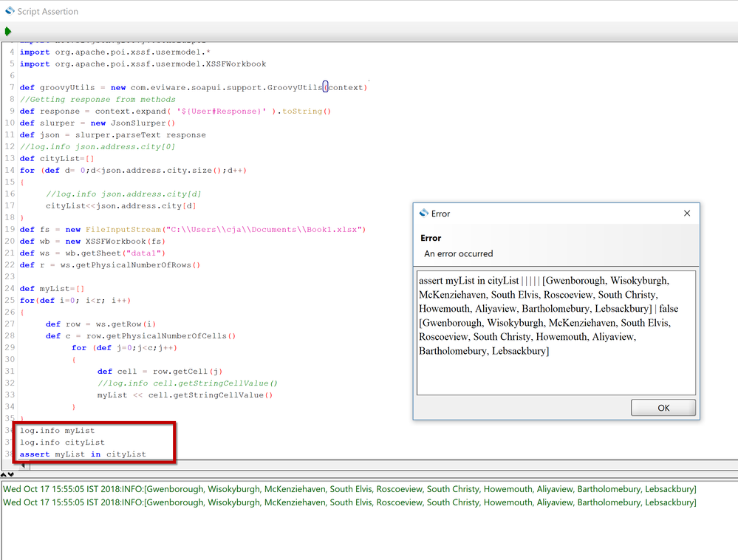Place cursor on the 'assert myList in cityList' line

pyautogui.click(x=83, y=454)
